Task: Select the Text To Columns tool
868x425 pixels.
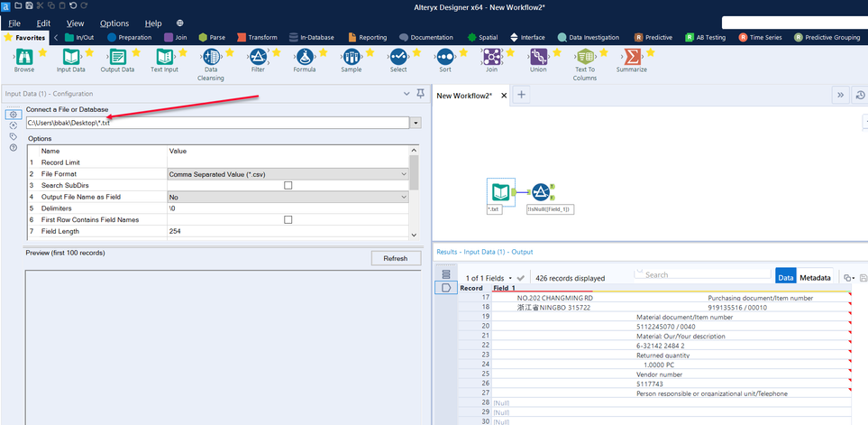Action: tap(585, 57)
